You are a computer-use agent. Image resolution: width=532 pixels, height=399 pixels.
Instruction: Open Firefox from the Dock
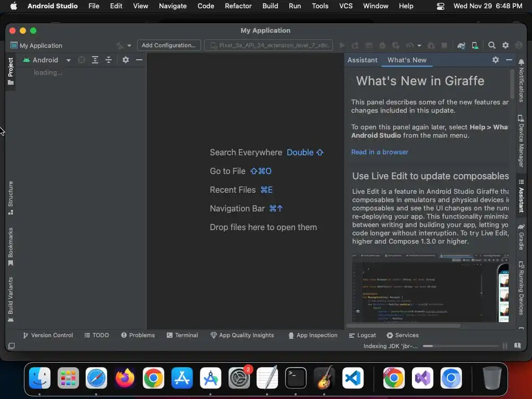click(125, 378)
